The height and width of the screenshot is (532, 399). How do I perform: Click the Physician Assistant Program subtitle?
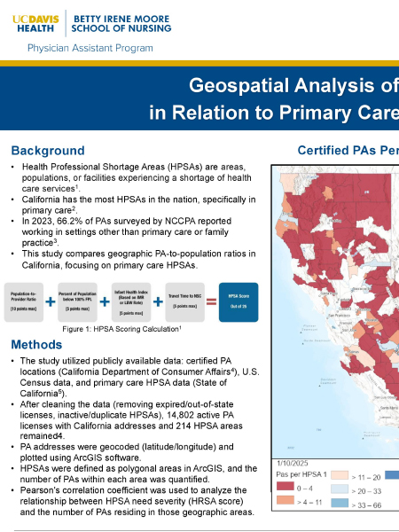(90, 48)
